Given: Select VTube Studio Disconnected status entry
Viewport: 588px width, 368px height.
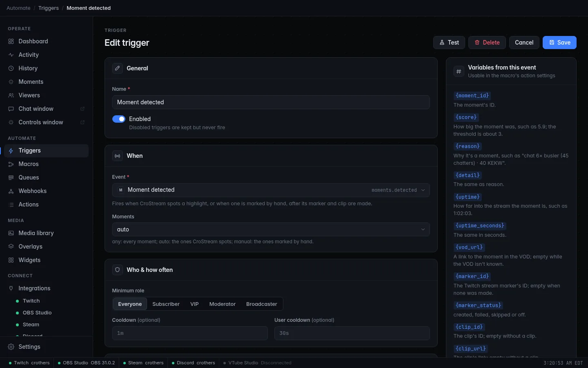Looking at the screenshot, I should click(257, 363).
